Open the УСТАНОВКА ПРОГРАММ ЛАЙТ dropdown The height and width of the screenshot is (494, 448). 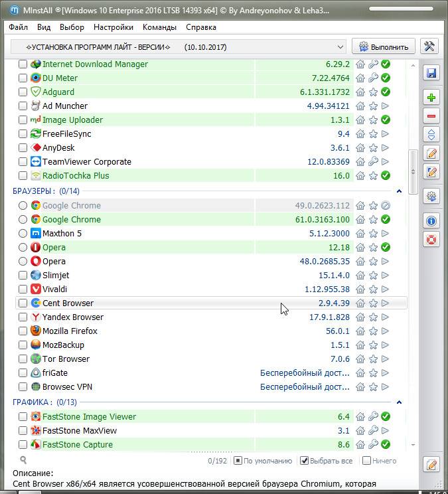click(179, 47)
